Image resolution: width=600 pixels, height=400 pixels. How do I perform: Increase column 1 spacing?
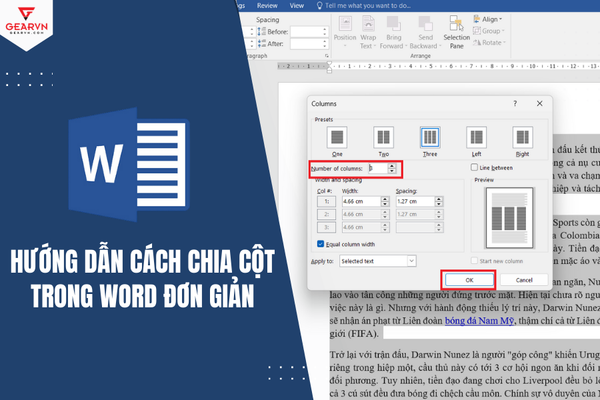tap(439, 199)
